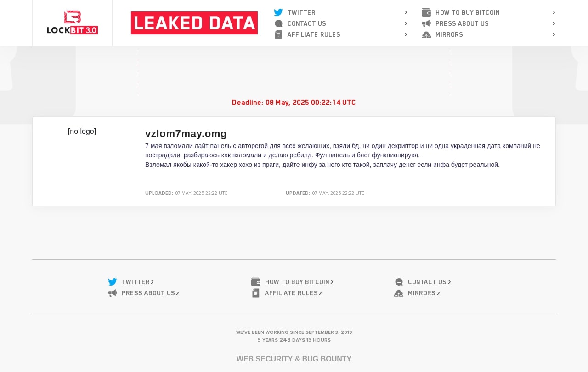
Task: Click the Leaked Data banner
Action: [x=194, y=23]
